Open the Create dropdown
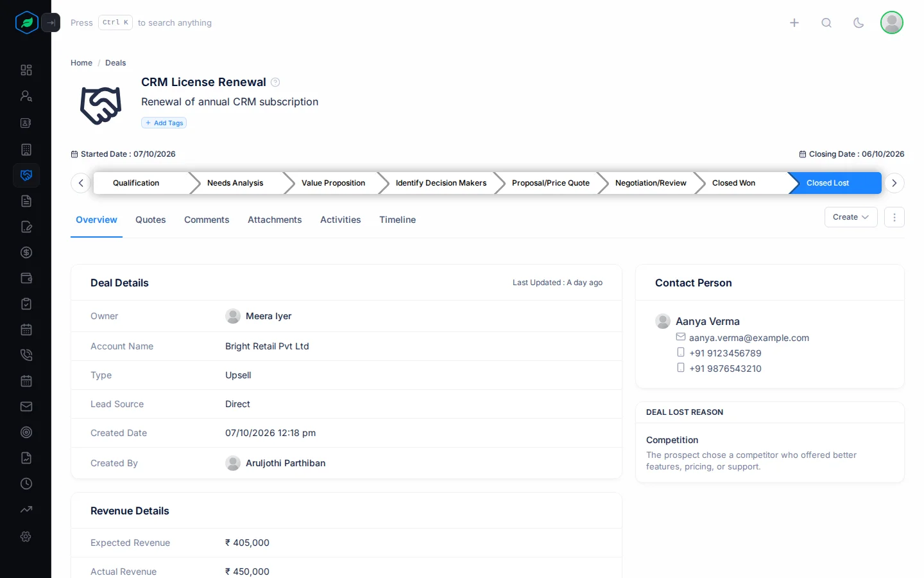The width and height of the screenshot is (924, 578). [851, 217]
